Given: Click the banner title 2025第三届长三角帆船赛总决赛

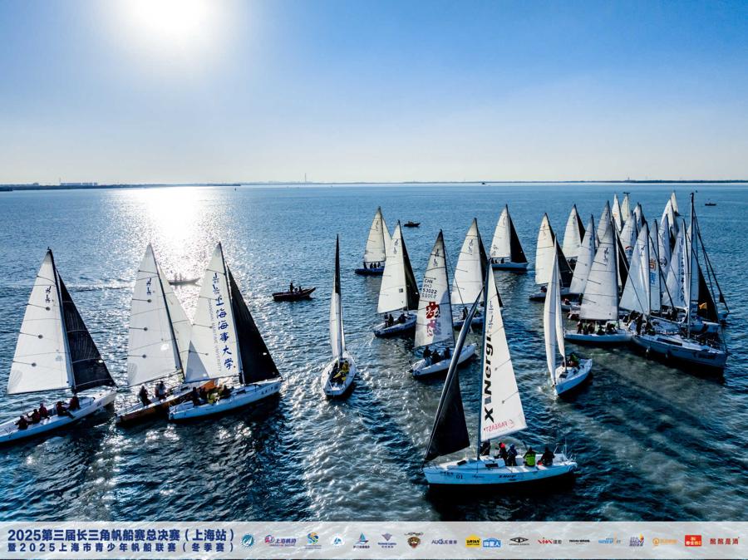Looking at the screenshot, I should coord(121,534).
